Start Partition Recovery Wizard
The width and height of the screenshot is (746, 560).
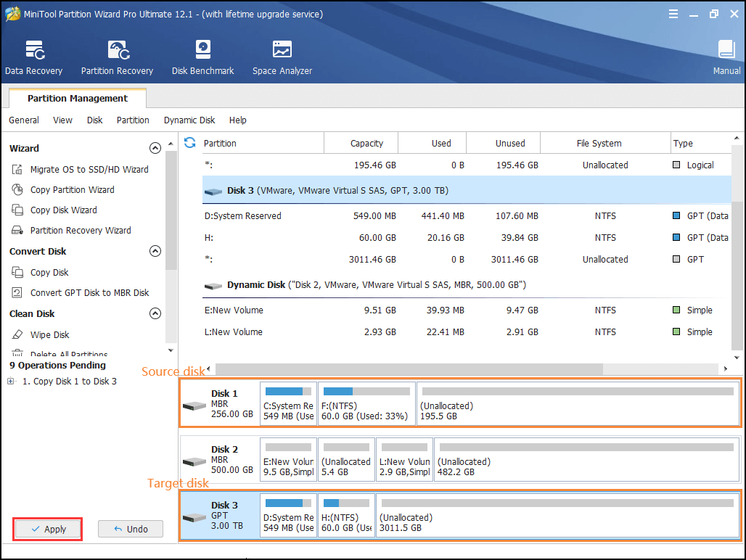coord(81,230)
